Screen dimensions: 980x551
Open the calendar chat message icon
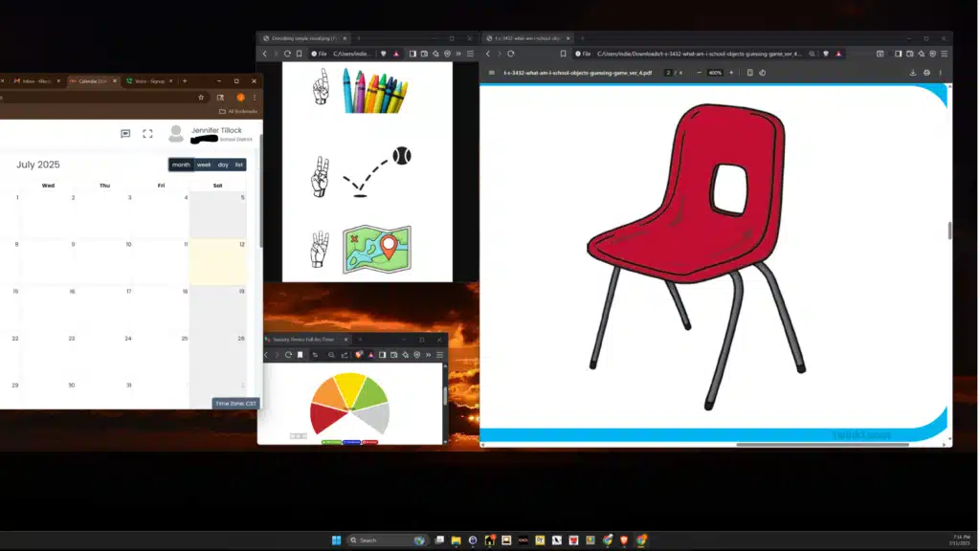point(125,134)
